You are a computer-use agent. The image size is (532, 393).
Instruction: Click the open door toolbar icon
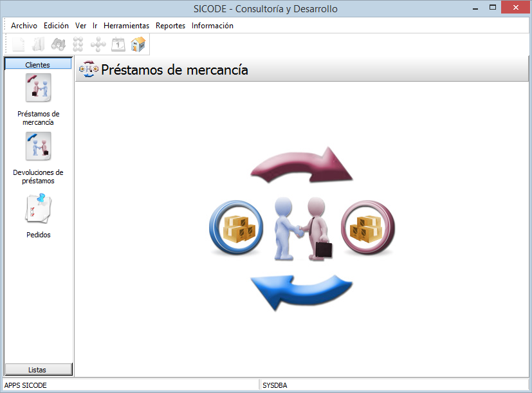pos(39,44)
